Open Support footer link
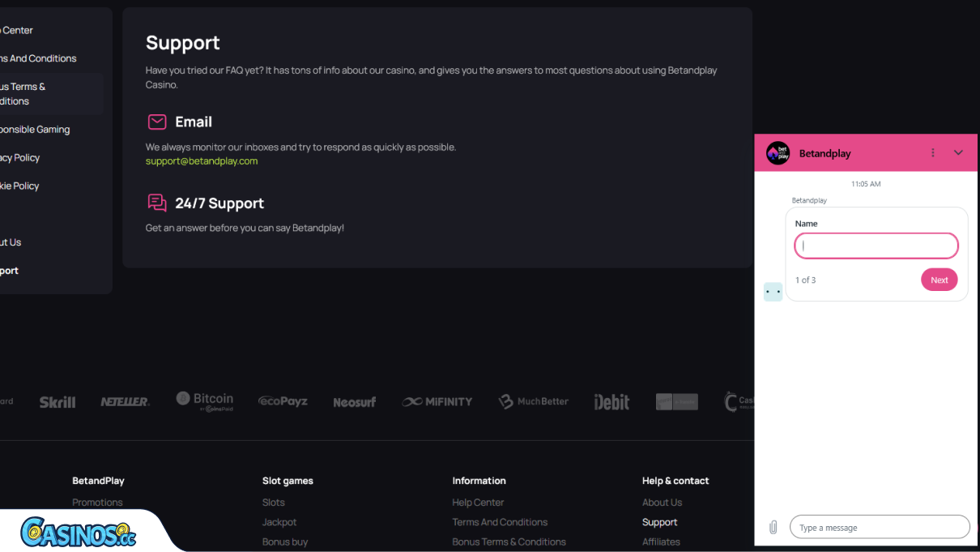 (x=660, y=522)
